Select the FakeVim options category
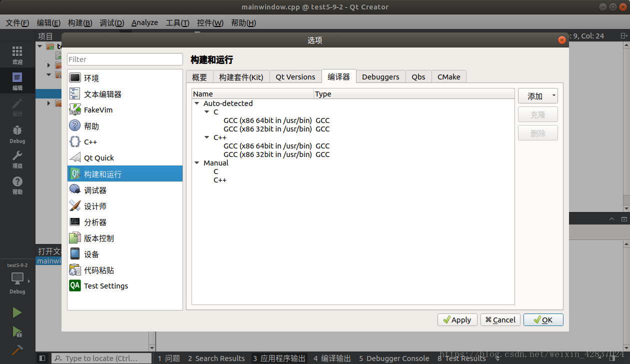This screenshot has height=364, width=630. (125, 110)
